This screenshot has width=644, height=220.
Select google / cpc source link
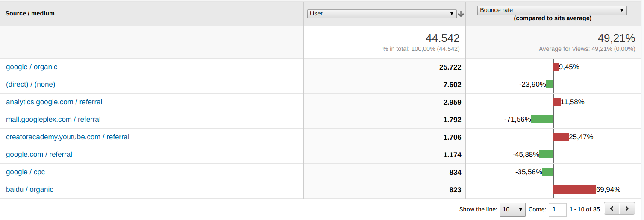point(25,172)
